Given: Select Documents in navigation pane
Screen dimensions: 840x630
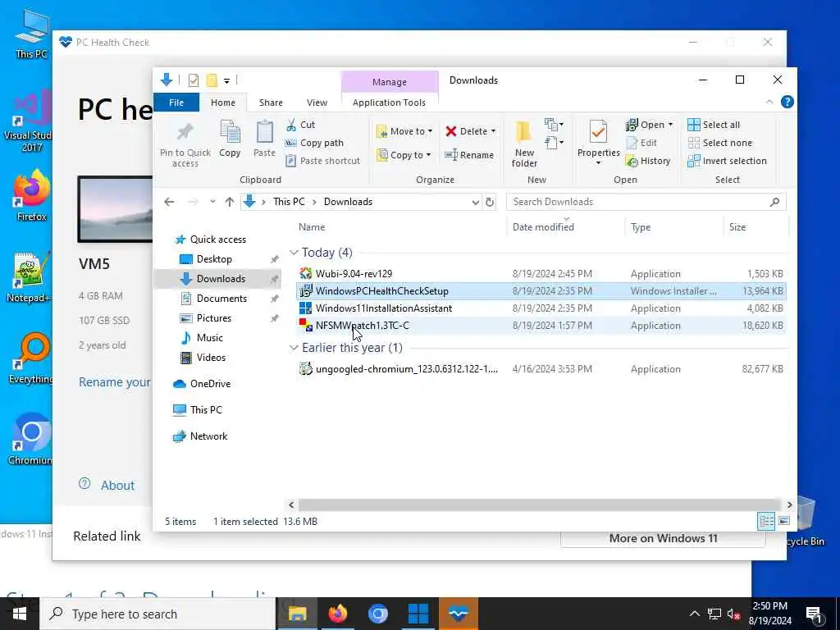Looking at the screenshot, I should tap(221, 299).
